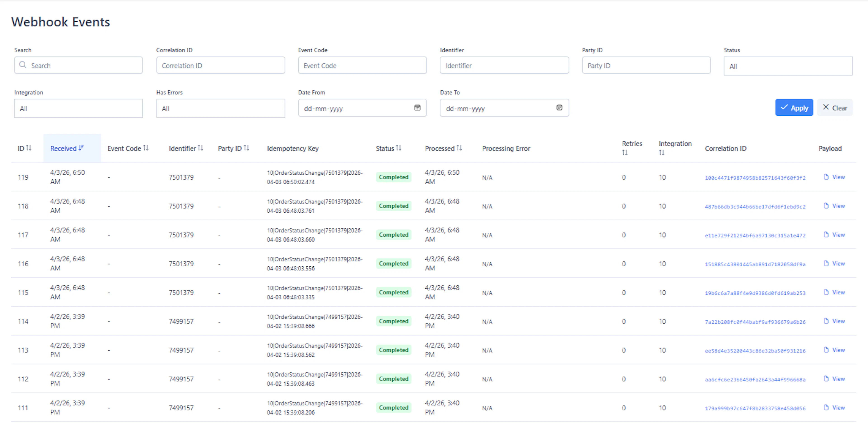Open correlation link 19b6c6a7a88f4e9d9386d0fd619ab253
Screen dimensions: 868x425
click(755, 293)
